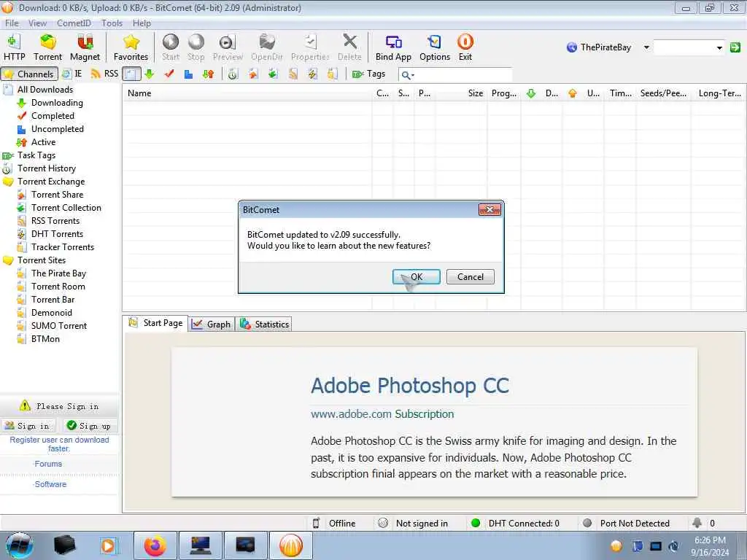Open the Properties toolbar button
747x560 pixels.
tap(310, 47)
